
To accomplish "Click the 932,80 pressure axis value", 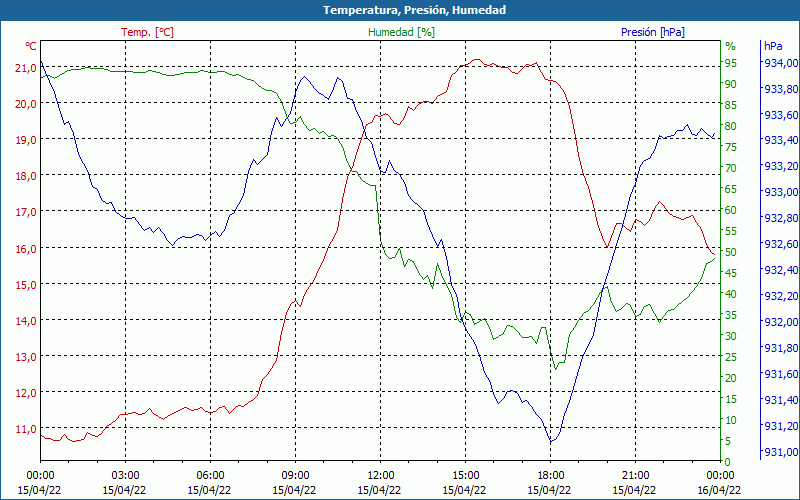I will click(x=779, y=218).
